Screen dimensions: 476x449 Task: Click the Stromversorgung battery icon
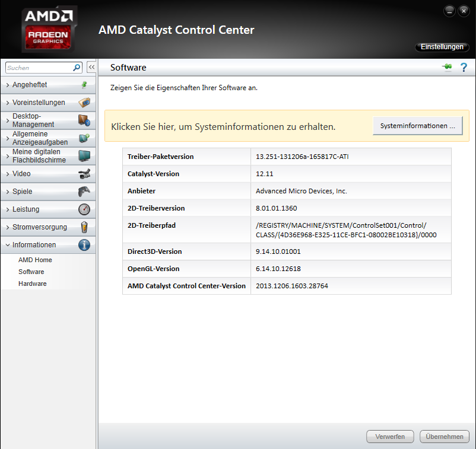(x=84, y=227)
